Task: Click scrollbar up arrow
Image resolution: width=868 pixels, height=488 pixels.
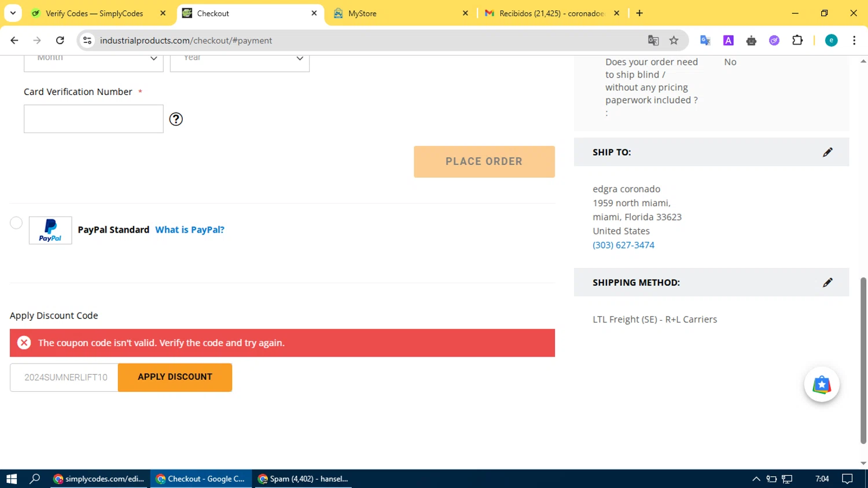Action: click(863, 61)
